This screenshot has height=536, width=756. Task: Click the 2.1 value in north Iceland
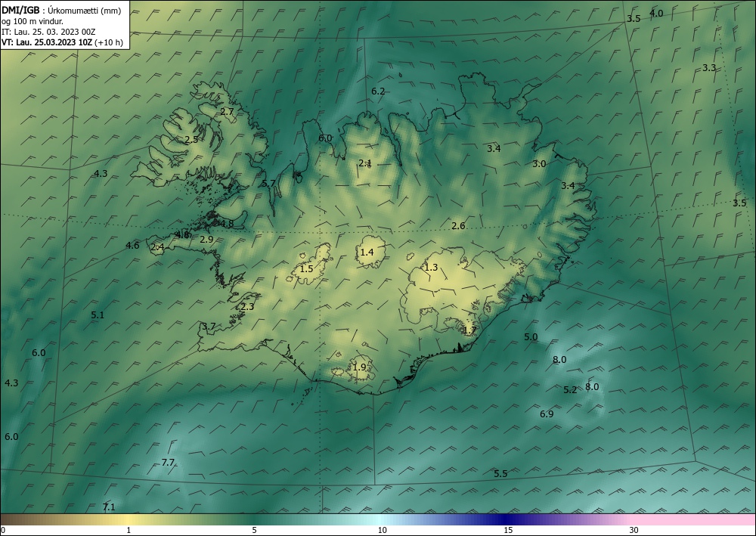[365, 163]
